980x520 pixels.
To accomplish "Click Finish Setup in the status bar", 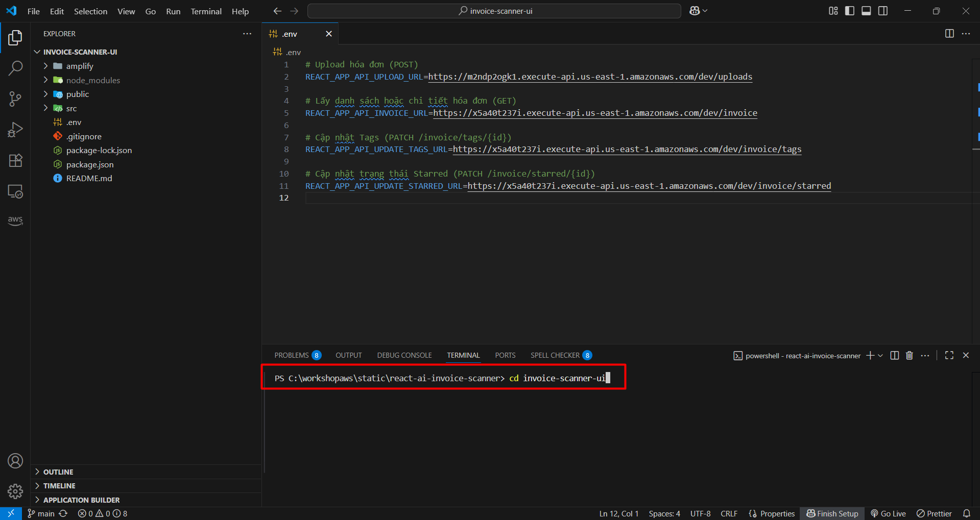I will 832,513.
